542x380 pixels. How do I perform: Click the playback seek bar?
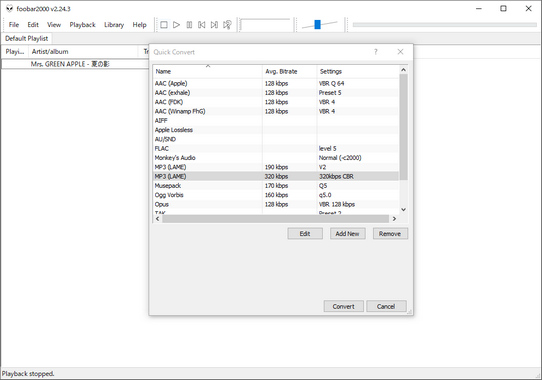[x=445, y=25]
